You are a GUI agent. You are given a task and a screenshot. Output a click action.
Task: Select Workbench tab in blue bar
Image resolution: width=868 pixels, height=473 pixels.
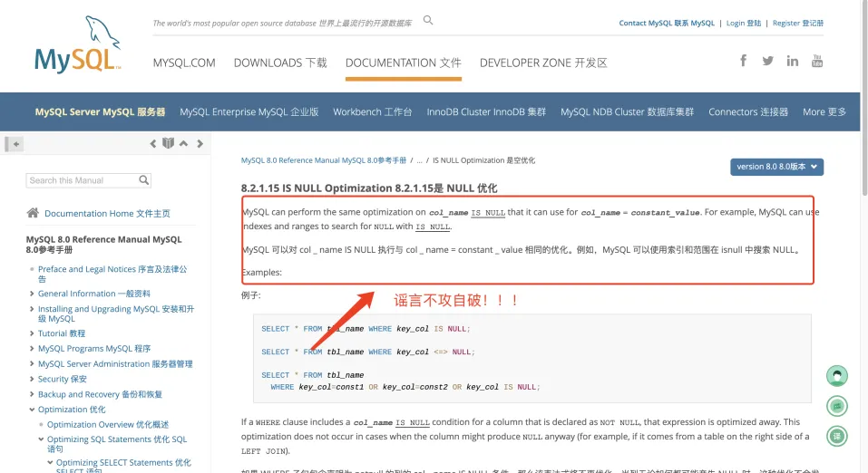point(372,111)
